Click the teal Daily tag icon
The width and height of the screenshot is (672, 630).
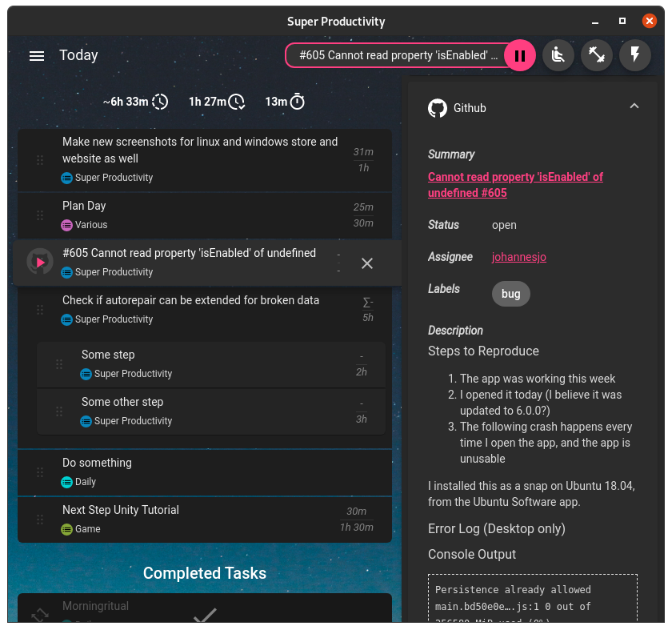pyautogui.click(x=66, y=482)
